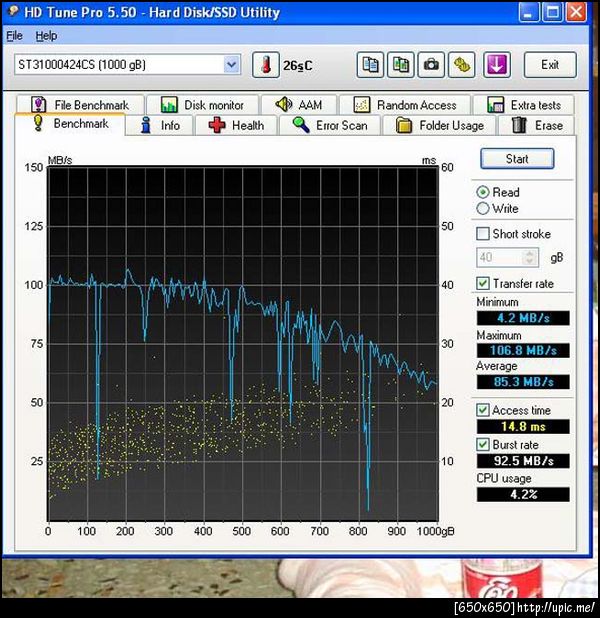Open the Help menu

[x=46, y=36]
